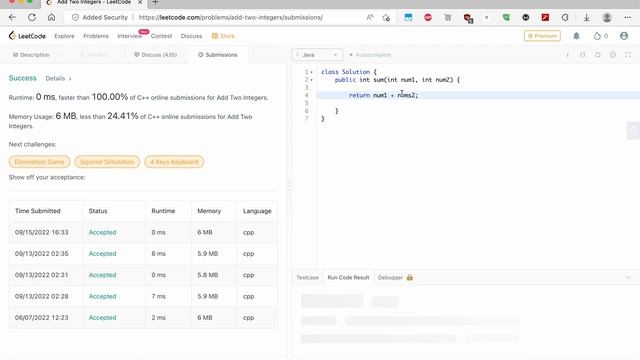Image resolution: width=640 pixels, height=360 pixels.
Task: Click the editor info icon
Action: coord(567,55)
